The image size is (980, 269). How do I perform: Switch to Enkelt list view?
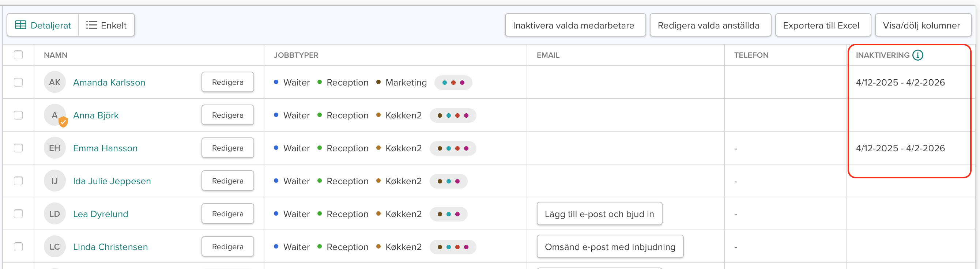pos(106,26)
